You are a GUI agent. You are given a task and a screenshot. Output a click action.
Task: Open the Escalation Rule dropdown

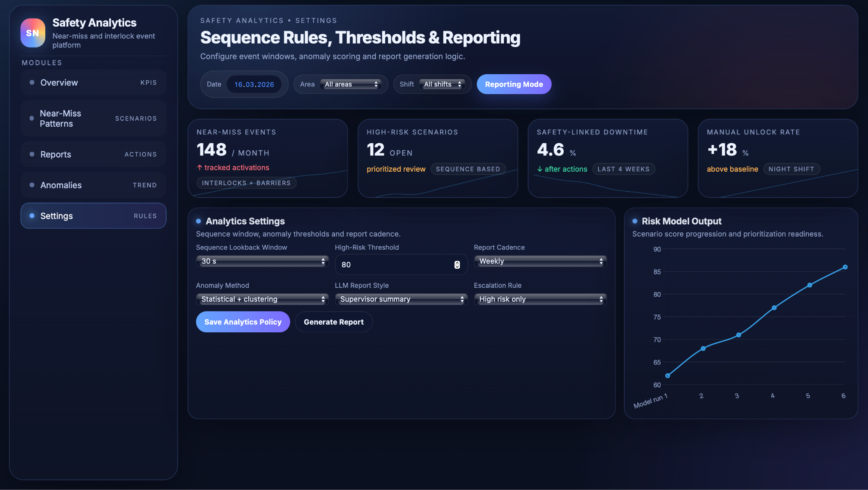pos(540,299)
